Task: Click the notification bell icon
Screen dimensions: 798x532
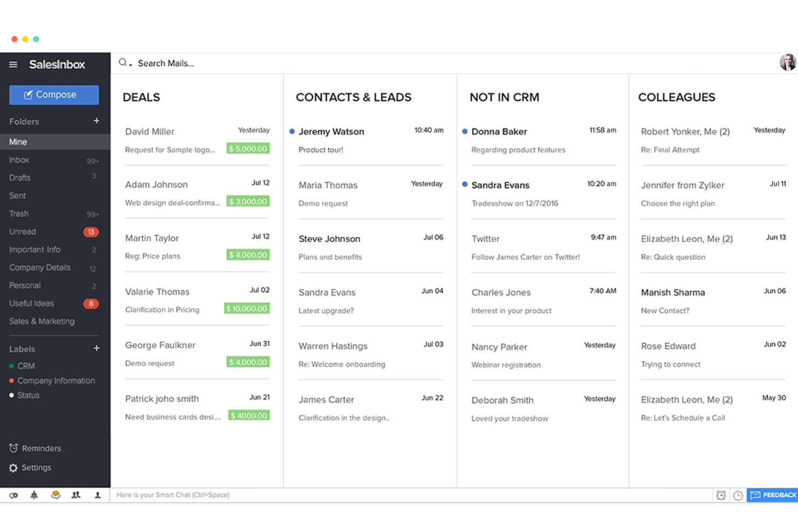Action: click(x=34, y=495)
